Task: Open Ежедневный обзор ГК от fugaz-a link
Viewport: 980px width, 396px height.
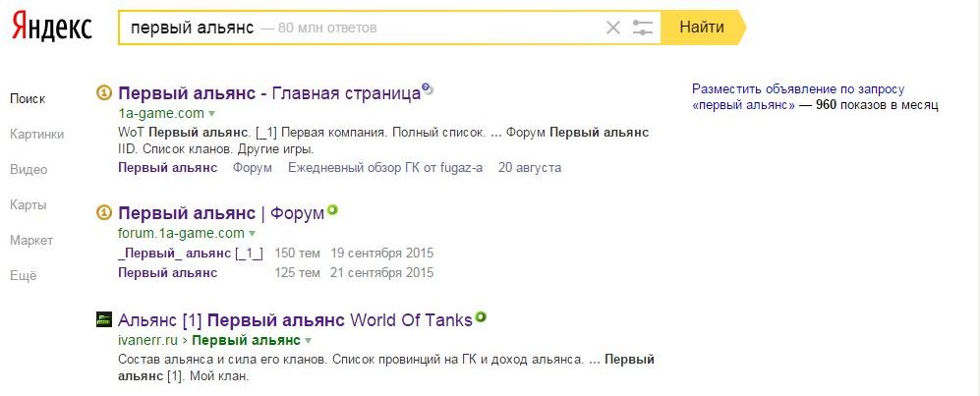Action: click(x=385, y=167)
